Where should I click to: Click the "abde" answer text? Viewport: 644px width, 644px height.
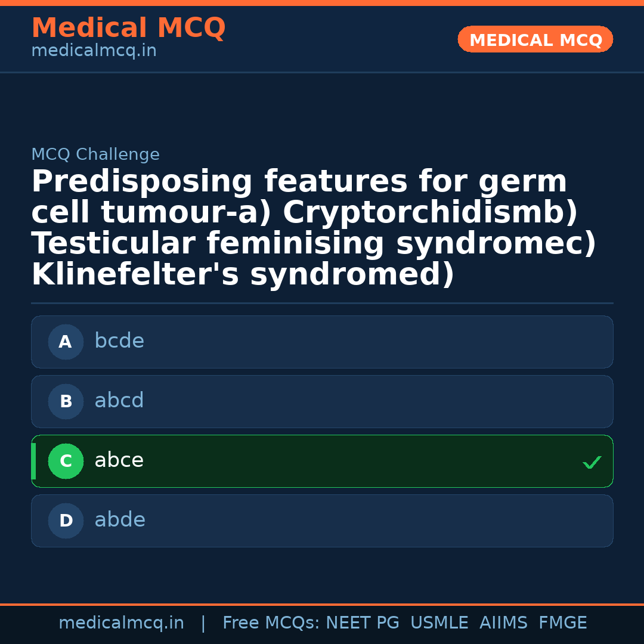click(120, 520)
